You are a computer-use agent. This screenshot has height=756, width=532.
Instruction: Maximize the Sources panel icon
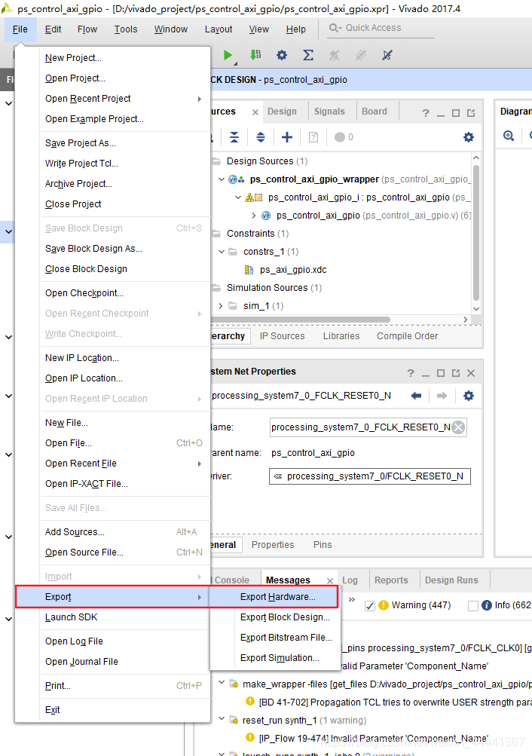(456, 113)
